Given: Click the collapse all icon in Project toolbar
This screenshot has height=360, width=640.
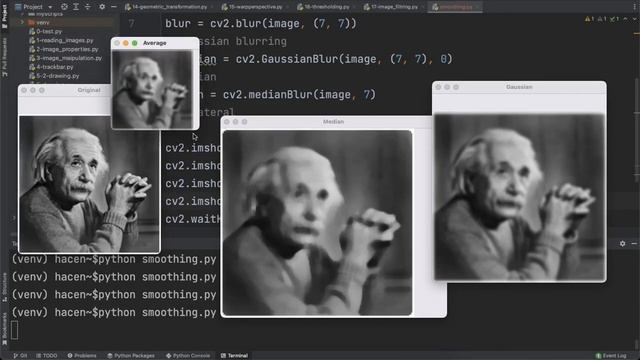Looking at the screenshot, I should coord(87,7).
